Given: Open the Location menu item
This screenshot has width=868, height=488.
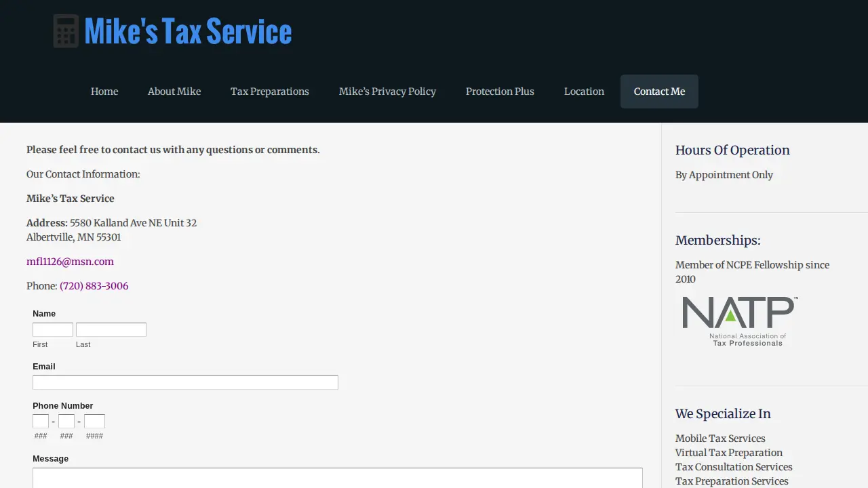Looking at the screenshot, I should coord(584,91).
